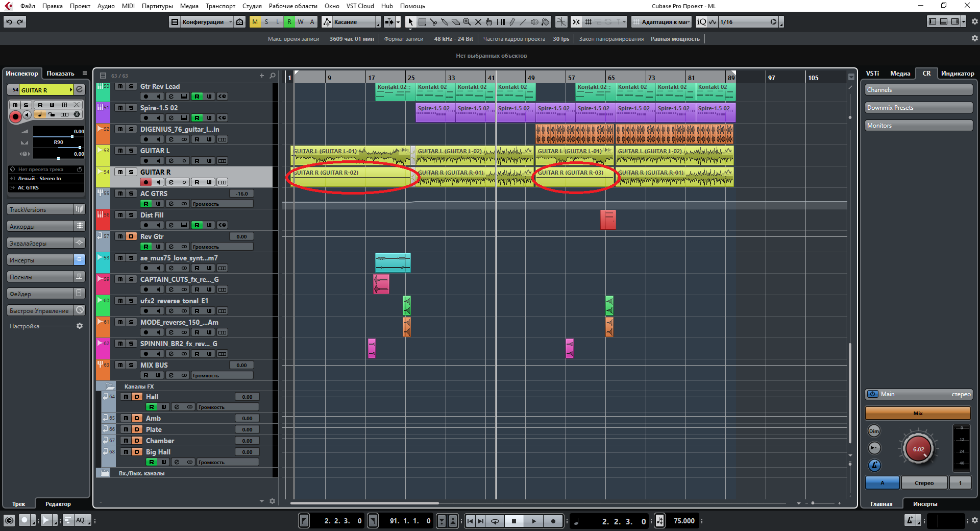Viewport: 980px width, 531px height.
Task: Toggle Snap to Zero Crossing icon
Action: click(561, 22)
